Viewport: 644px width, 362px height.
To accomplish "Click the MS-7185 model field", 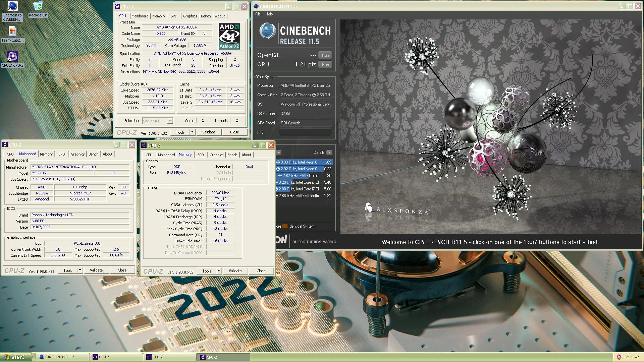I will click(x=62, y=173).
